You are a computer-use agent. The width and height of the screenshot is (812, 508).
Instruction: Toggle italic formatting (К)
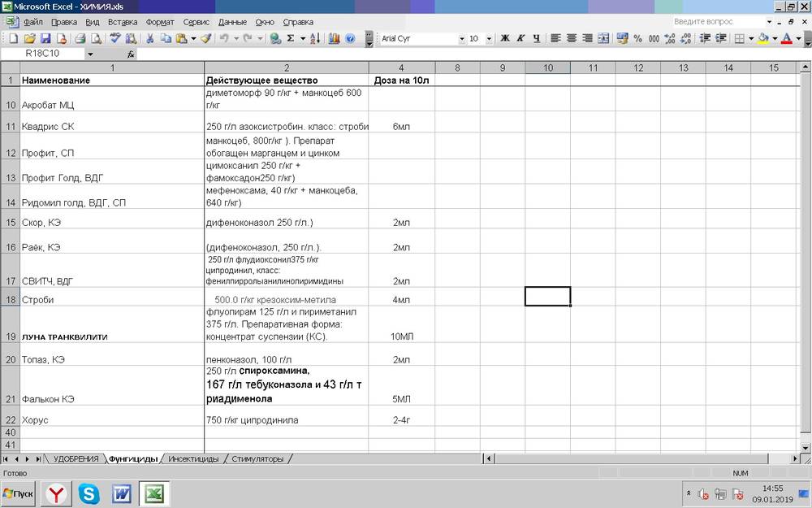(x=521, y=38)
